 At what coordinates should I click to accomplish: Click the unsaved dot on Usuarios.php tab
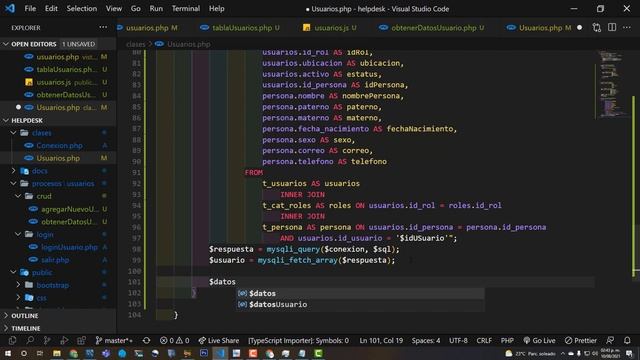coord(580,28)
